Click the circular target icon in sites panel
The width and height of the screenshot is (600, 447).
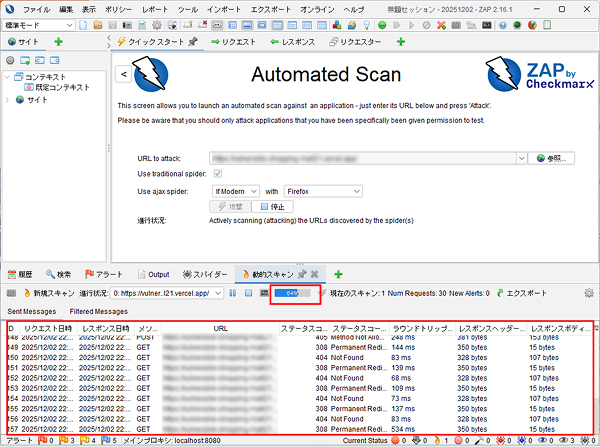(10, 60)
